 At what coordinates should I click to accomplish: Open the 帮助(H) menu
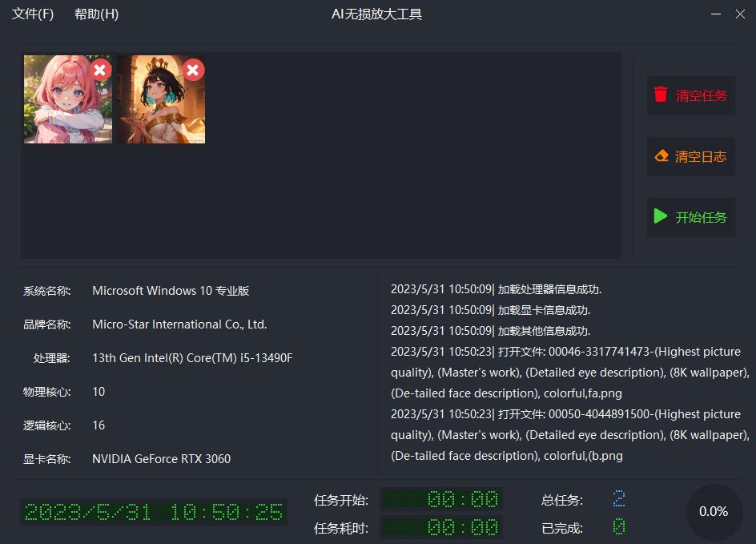[x=96, y=14]
